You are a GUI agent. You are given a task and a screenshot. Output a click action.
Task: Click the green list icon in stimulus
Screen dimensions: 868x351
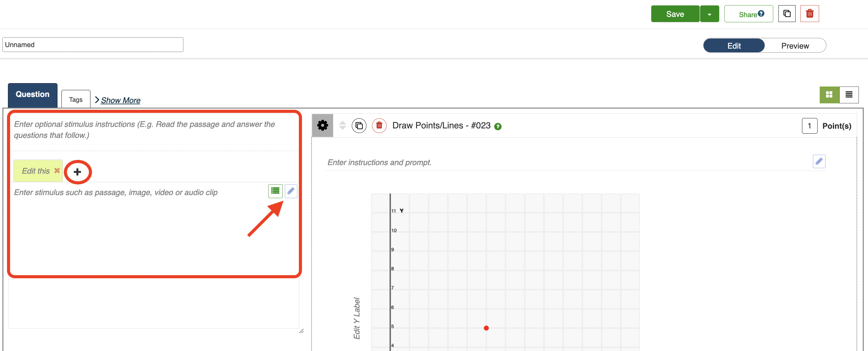pyautogui.click(x=275, y=191)
